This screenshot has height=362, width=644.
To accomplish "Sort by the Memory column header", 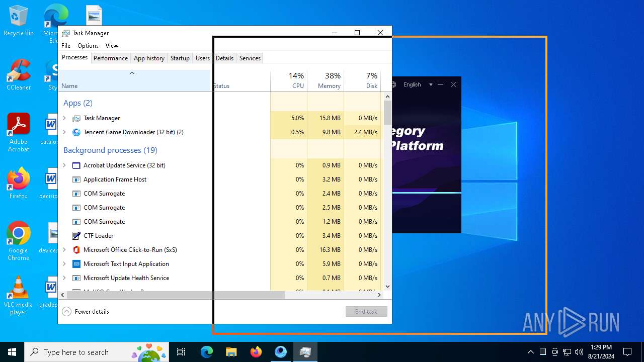I will tap(326, 81).
